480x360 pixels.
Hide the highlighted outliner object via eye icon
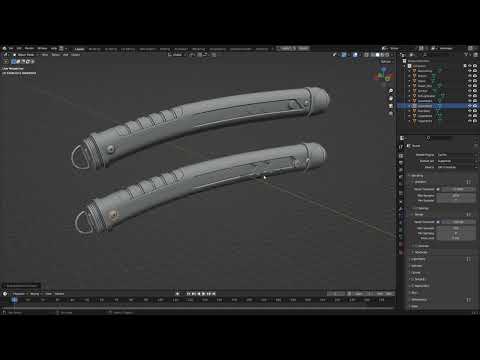[x=470, y=106]
